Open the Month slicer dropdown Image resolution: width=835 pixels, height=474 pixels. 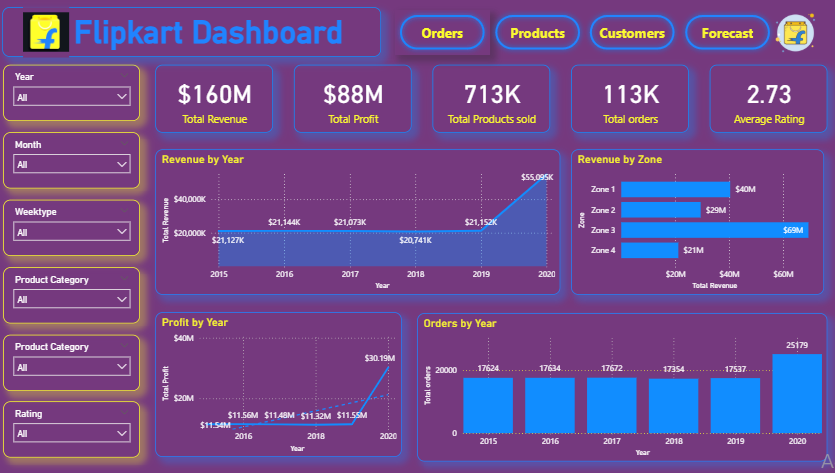[72, 164]
